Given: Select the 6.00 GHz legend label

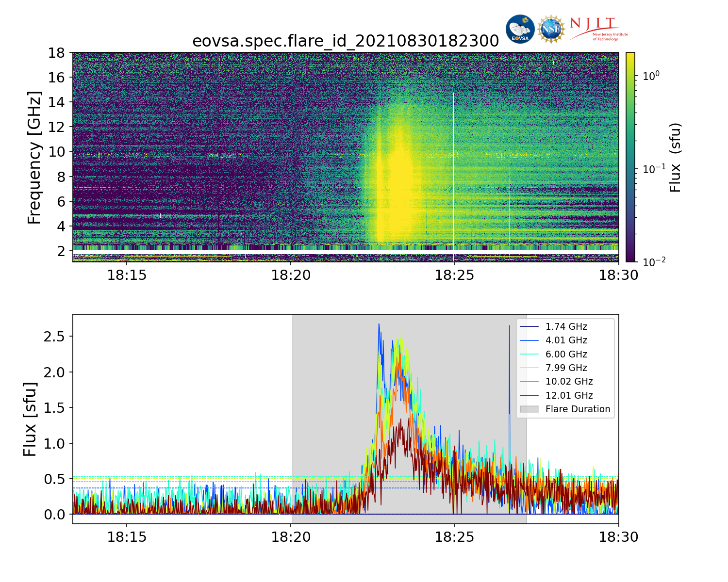Looking at the screenshot, I should coord(566,355).
